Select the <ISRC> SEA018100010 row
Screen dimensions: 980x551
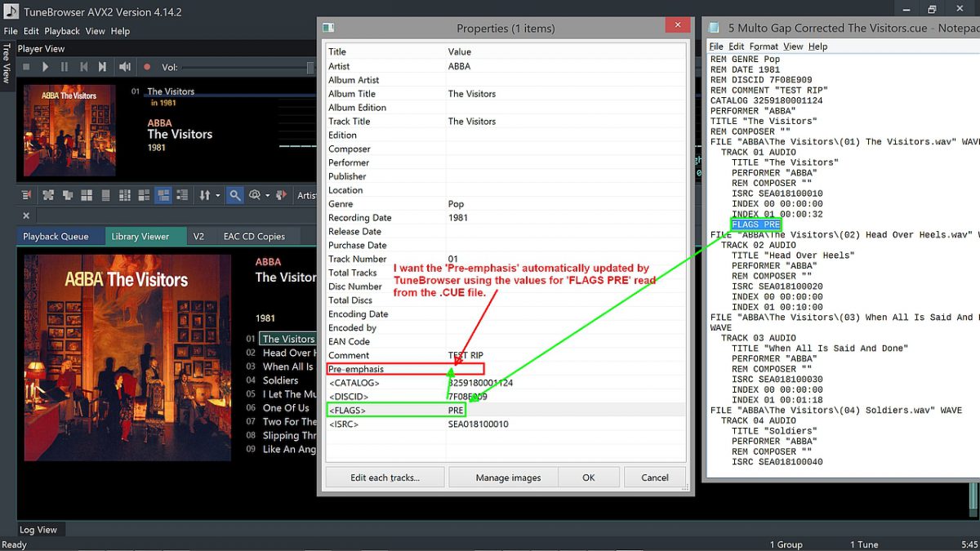point(506,424)
